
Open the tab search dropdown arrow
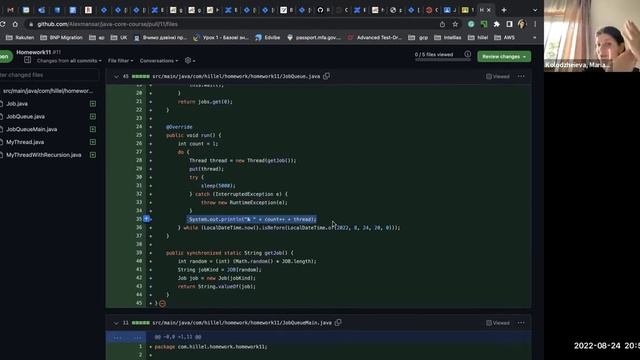[x=535, y=10]
